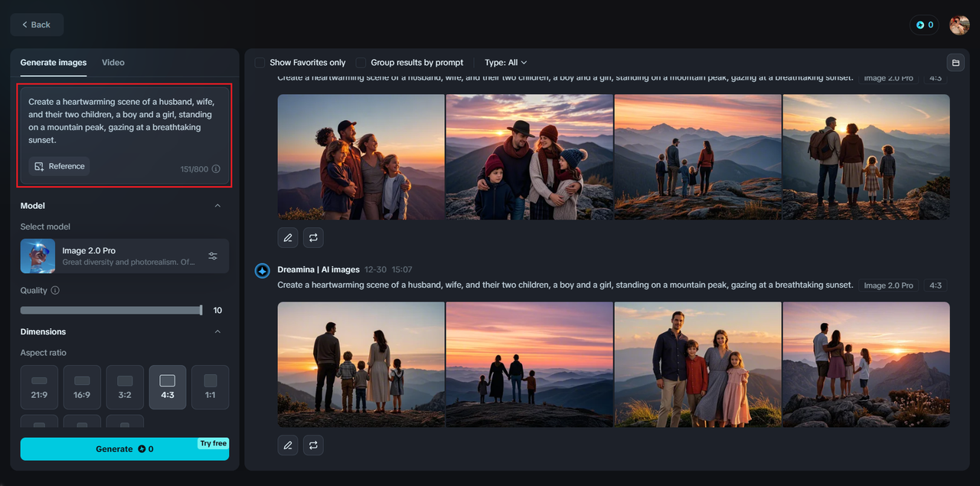
Task: Select the 21:9 aspect ratio
Action: (39, 387)
